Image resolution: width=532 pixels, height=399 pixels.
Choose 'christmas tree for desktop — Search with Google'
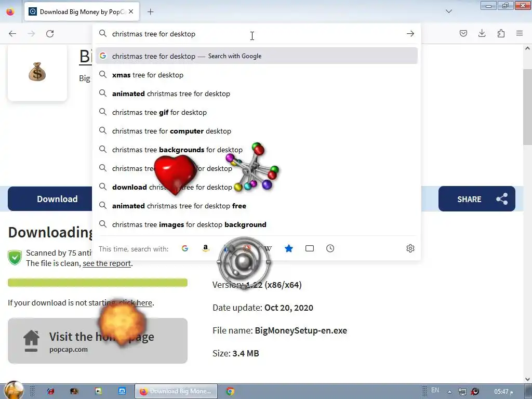pos(257,56)
